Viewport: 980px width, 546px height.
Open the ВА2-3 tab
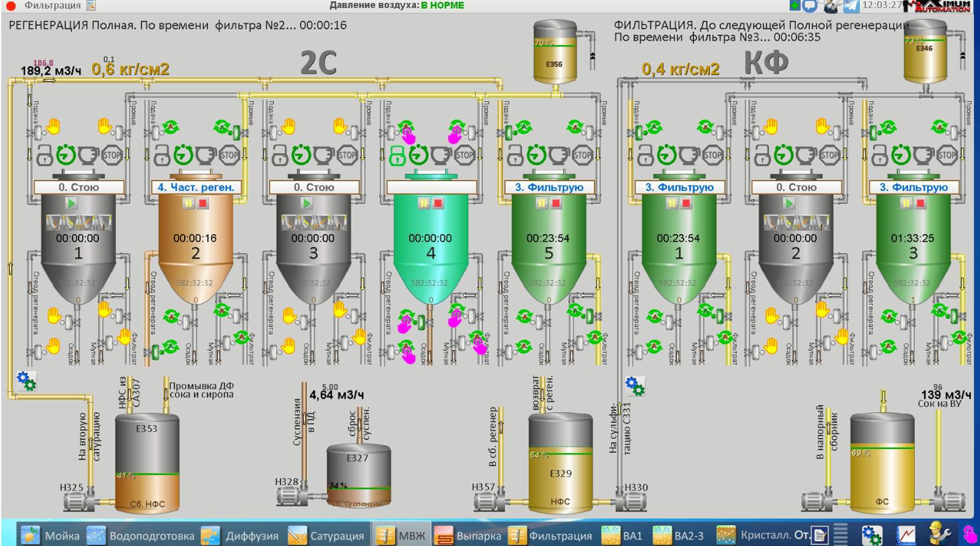click(x=678, y=536)
